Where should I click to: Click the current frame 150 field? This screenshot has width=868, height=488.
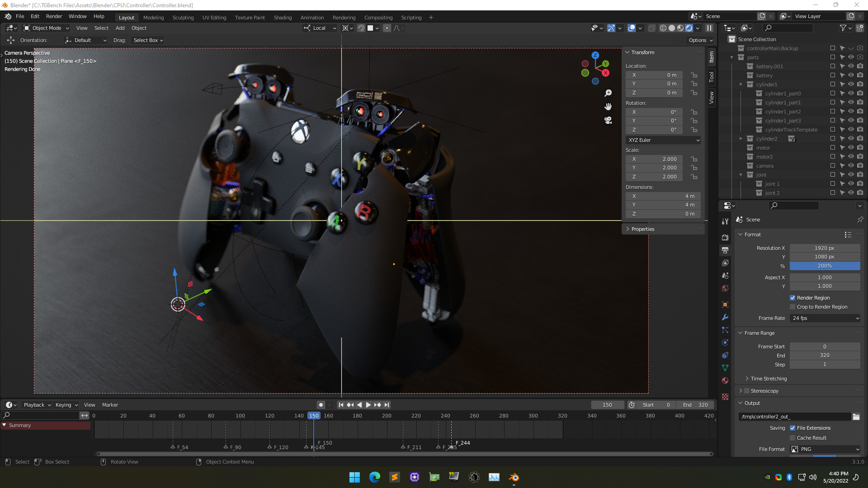pyautogui.click(x=607, y=405)
